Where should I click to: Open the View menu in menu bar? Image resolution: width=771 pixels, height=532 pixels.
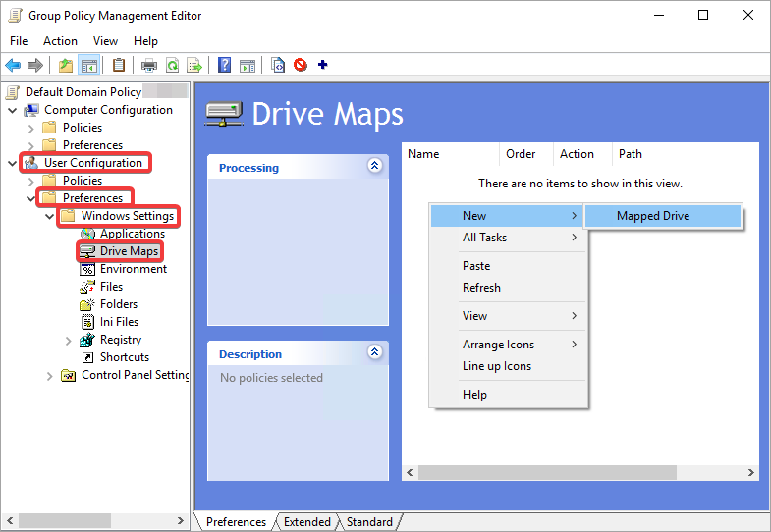click(105, 41)
